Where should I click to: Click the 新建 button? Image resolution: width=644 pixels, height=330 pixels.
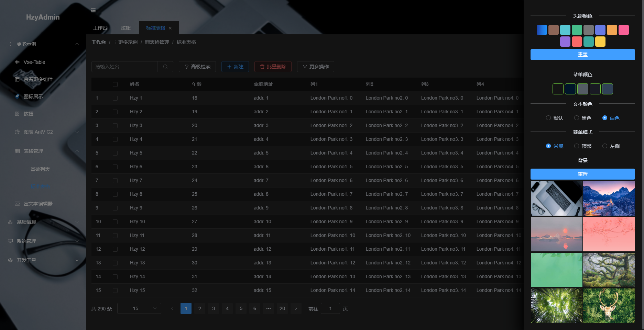click(235, 67)
